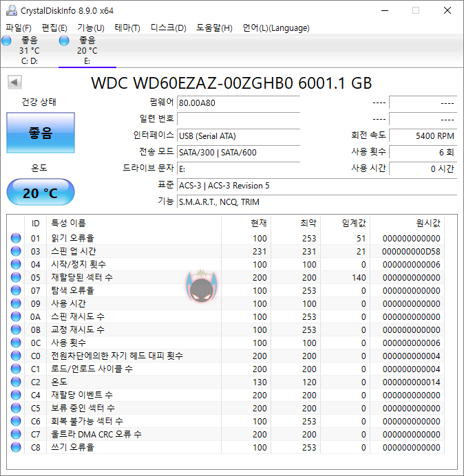Viewport: 464px width, 476px height.
Task: Click threshold value 51 in 읽기 오류율 row
Action: click(361, 238)
